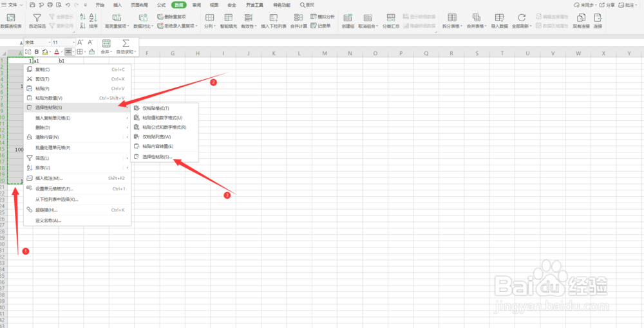Viewport: 644px width, 328px height.
Task: Click the 查找 search button
Action: [307, 5]
